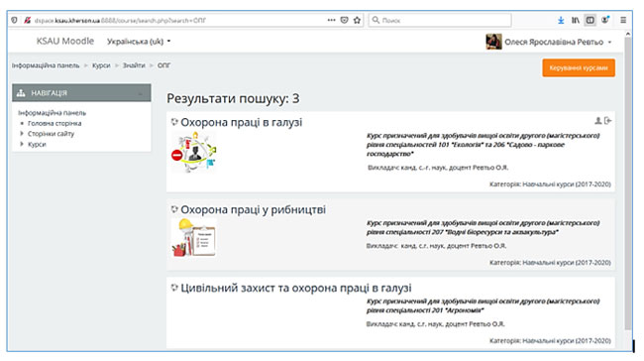644x361 pixels.
Task: Open third course category Навчальні курси (2017-2020)
Action: click(567, 341)
